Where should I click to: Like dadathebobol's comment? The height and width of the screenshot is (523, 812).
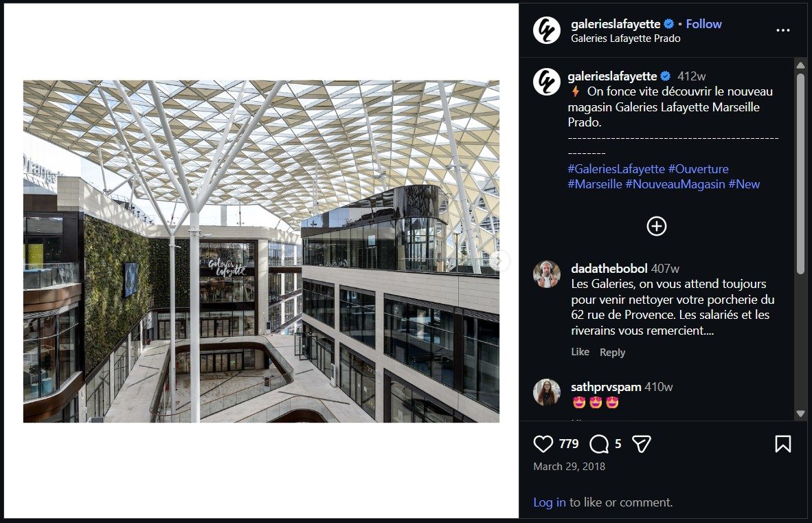[x=579, y=351]
